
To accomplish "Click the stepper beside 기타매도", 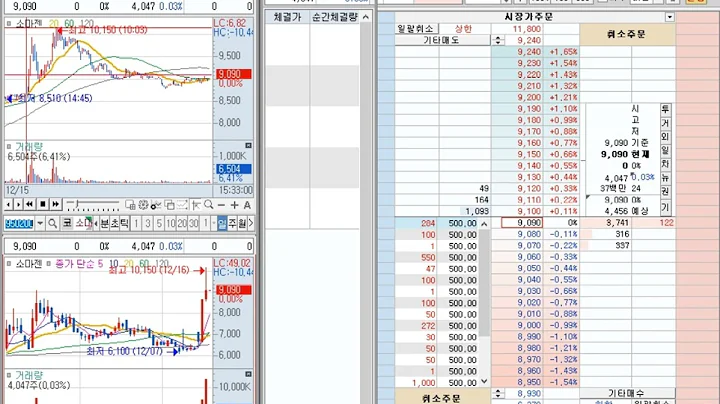I will click(x=498, y=40).
